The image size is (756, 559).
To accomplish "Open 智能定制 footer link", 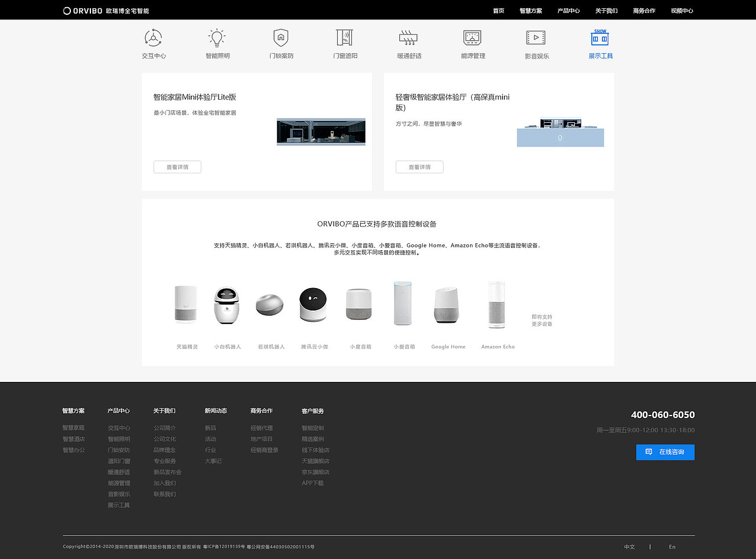I will (x=313, y=428).
